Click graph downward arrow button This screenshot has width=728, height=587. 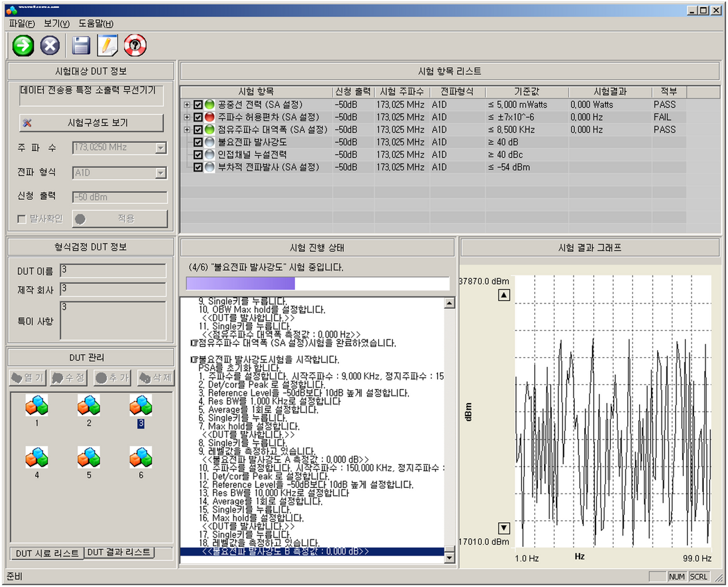tap(504, 527)
